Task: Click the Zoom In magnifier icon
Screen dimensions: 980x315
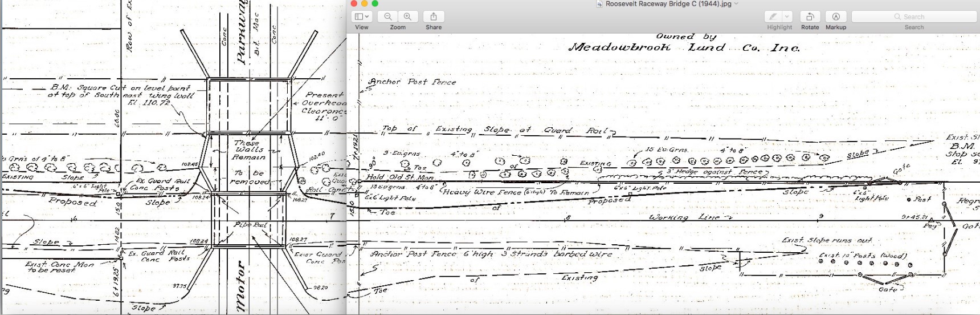Action: [407, 17]
